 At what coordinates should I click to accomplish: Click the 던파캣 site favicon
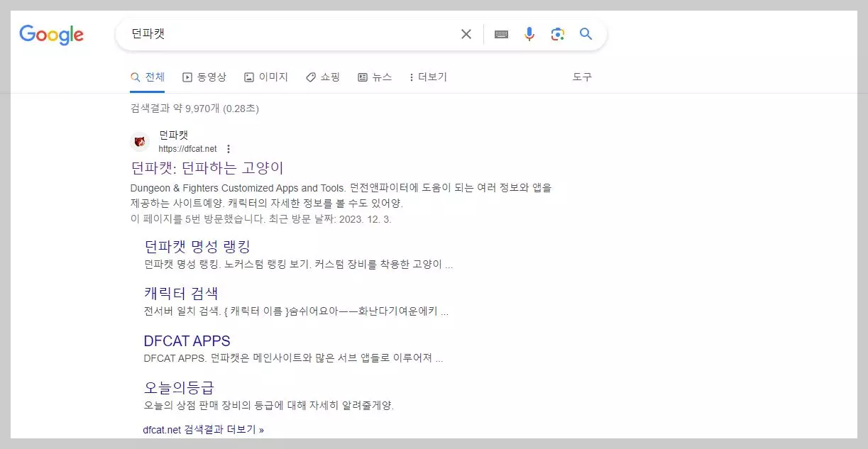coord(140,142)
